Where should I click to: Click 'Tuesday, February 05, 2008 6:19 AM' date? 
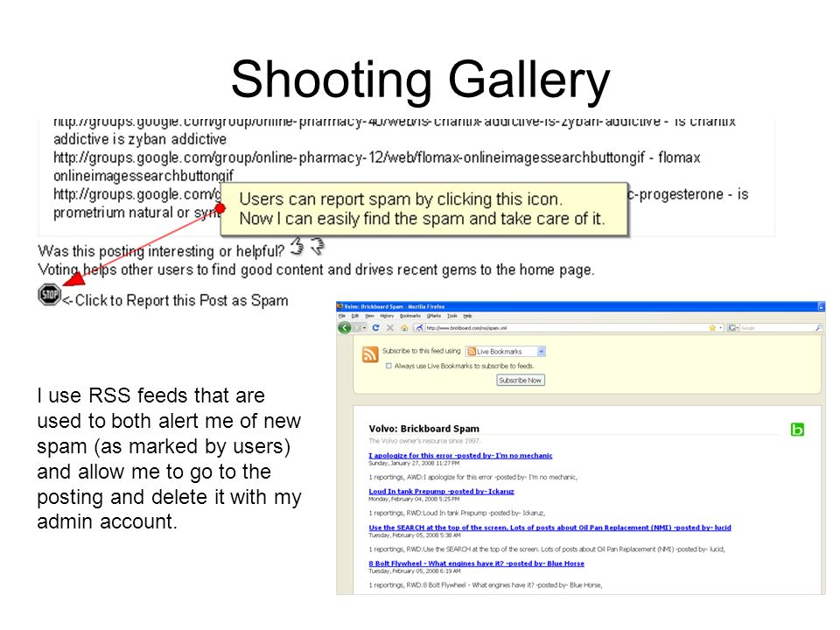click(414, 571)
